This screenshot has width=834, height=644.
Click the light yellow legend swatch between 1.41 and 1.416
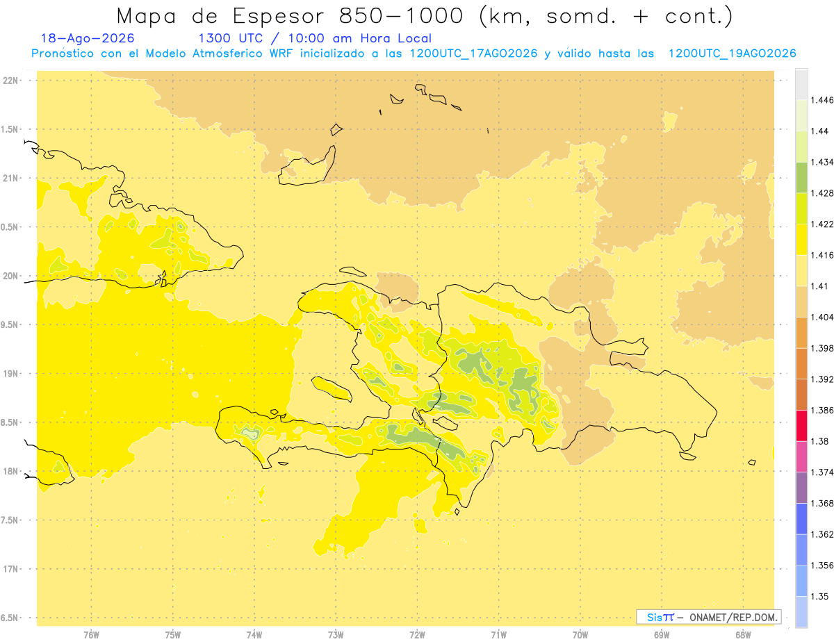pos(801,270)
